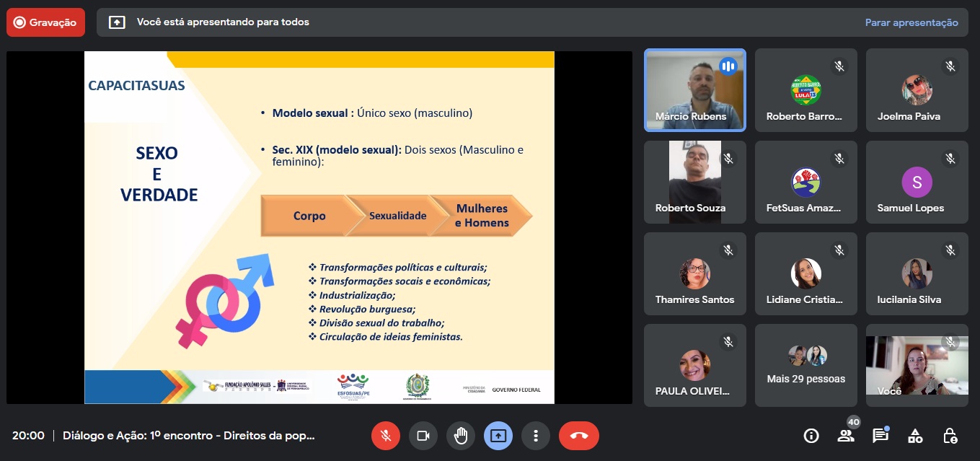Toggle the microphone mute button
This screenshot has width=980, height=461.
pyautogui.click(x=386, y=436)
